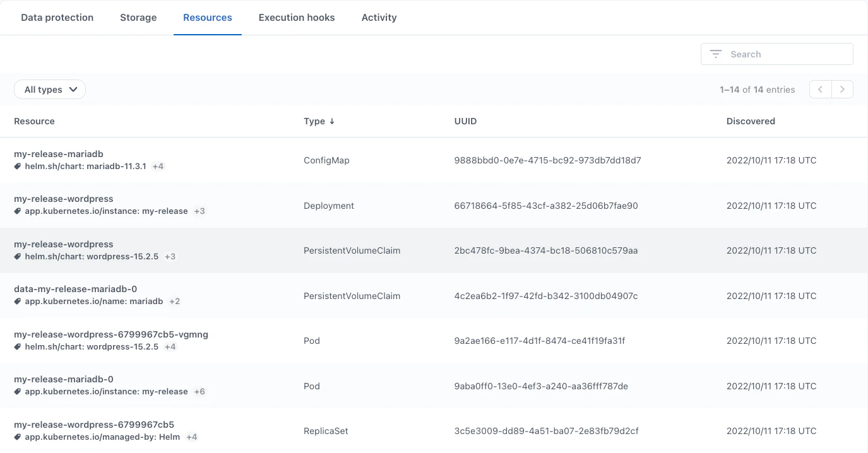Open the All types filter dropdown
This screenshot has height=453, width=868.
click(x=50, y=90)
